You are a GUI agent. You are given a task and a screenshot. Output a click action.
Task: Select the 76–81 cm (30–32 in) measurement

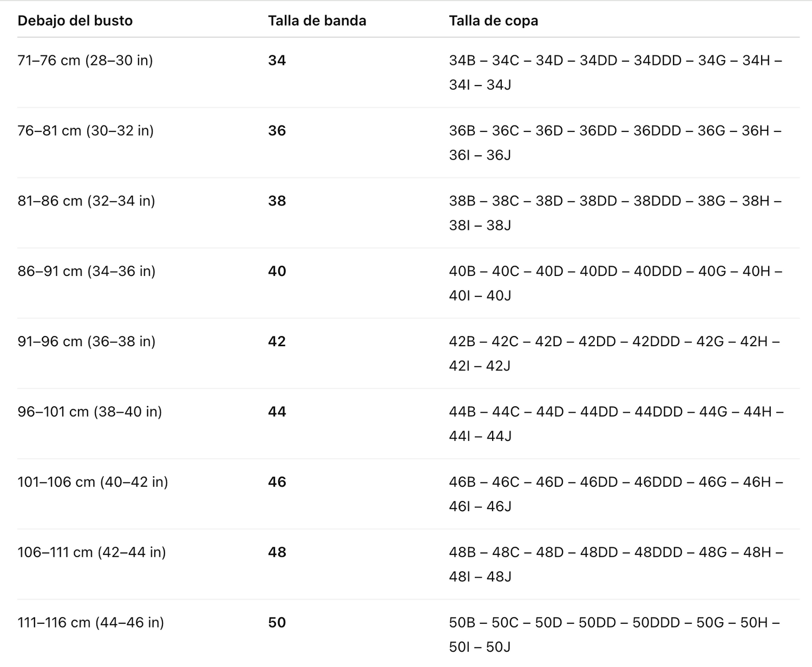pos(86,130)
